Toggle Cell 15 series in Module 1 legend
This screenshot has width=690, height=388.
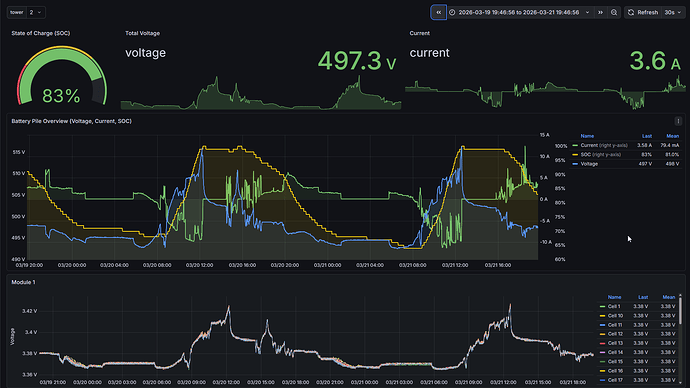(x=615, y=361)
